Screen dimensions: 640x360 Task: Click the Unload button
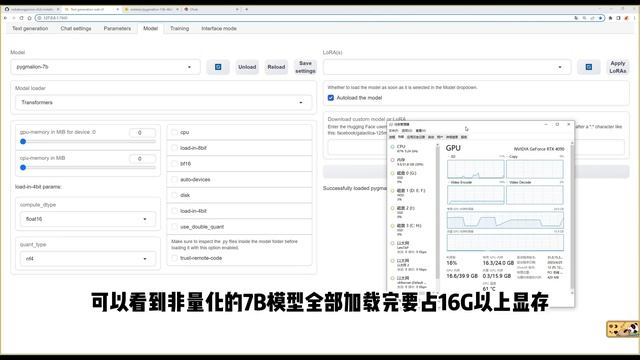[x=247, y=67]
